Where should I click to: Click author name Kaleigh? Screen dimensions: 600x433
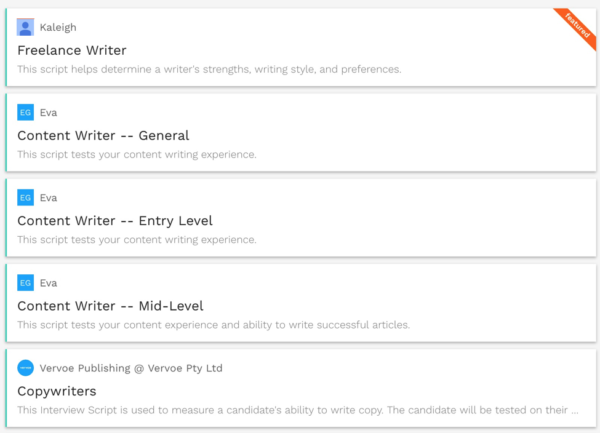(x=58, y=28)
